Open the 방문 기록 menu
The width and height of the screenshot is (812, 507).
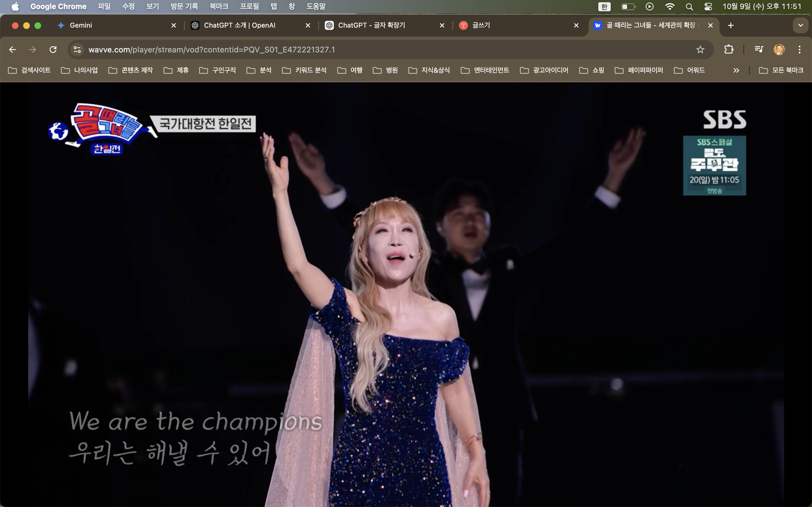184,6
